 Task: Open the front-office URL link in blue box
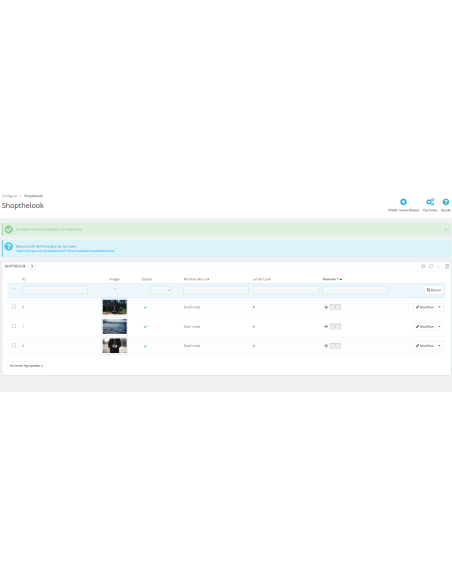(65, 251)
